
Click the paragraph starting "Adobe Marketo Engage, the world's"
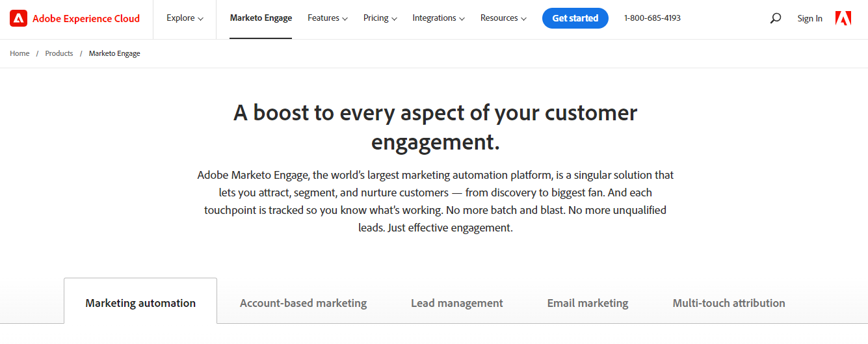pyautogui.click(x=436, y=202)
